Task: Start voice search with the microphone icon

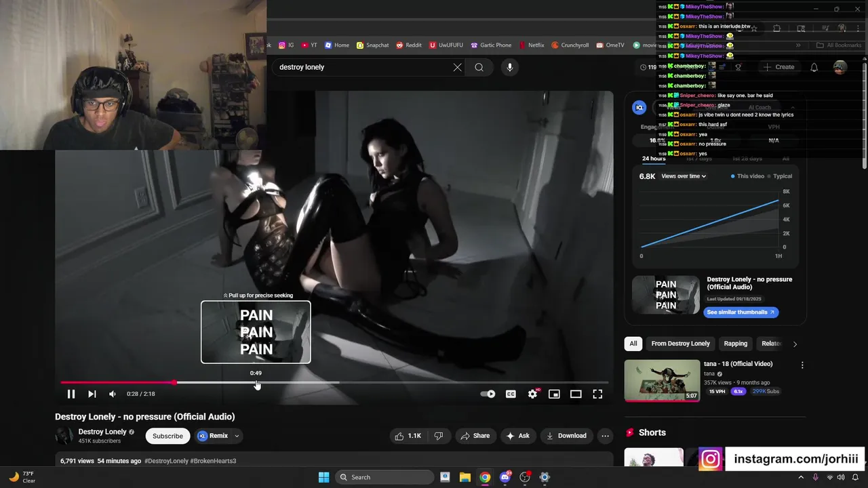Action: tap(510, 67)
